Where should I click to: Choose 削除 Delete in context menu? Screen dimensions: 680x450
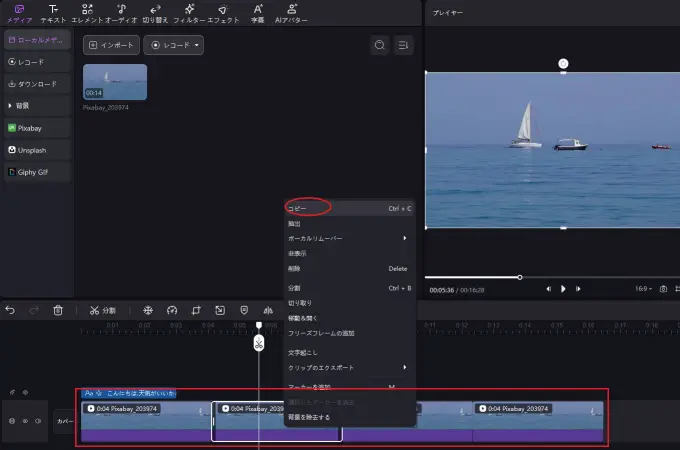pos(350,268)
